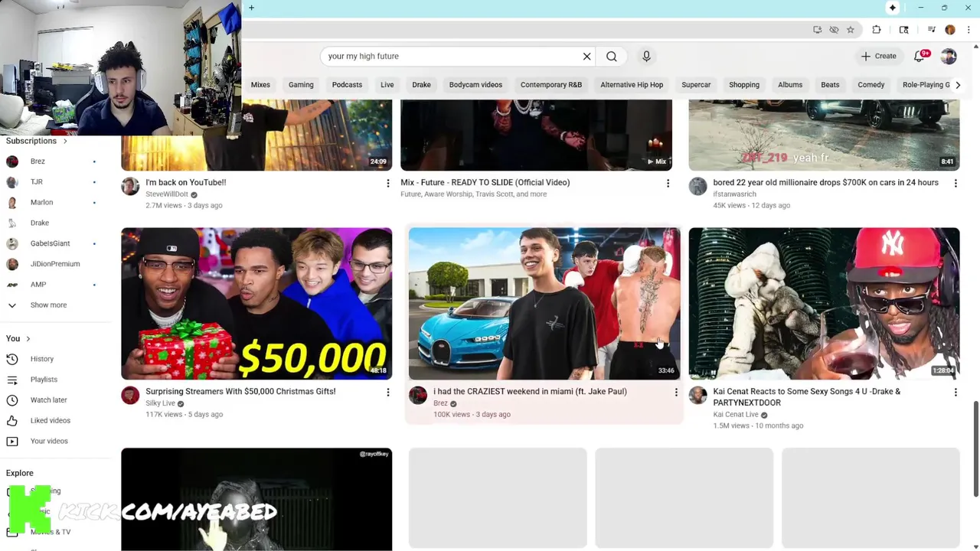Open Silky Live channel link
The width and height of the screenshot is (980, 551).
point(160,403)
